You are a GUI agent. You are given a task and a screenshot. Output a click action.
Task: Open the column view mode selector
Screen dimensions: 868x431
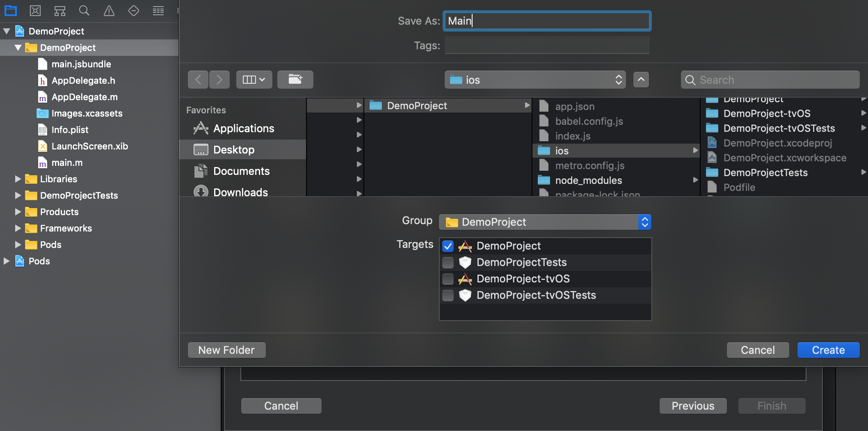coord(254,80)
